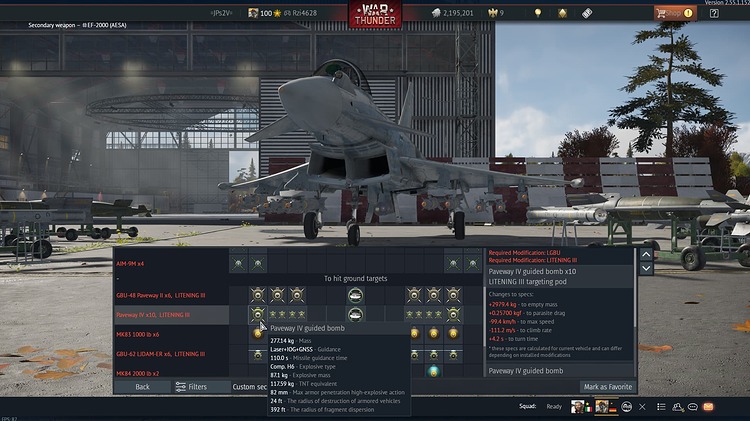Select the MK83 1000 lb x6 preset
This screenshot has width=750, height=421.
[x=171, y=334]
